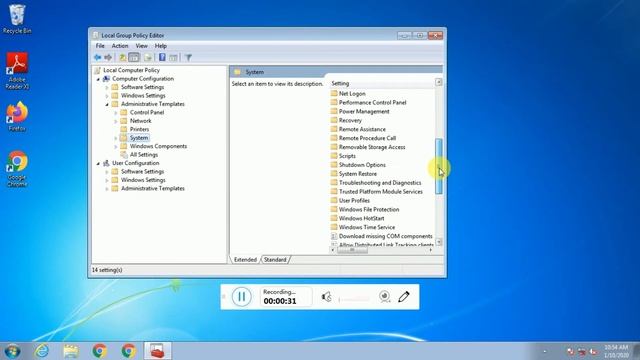640x360 pixels.
Task: Switch to the Extended tab
Action: 245,260
